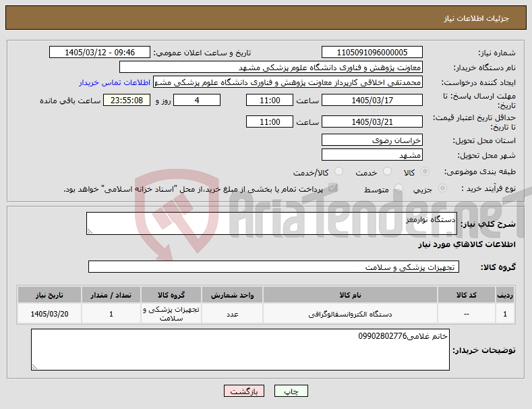The width and height of the screenshot is (532, 409).
Task: Click the buyer notes textarea with خانم غلامی
Action: coord(240,350)
